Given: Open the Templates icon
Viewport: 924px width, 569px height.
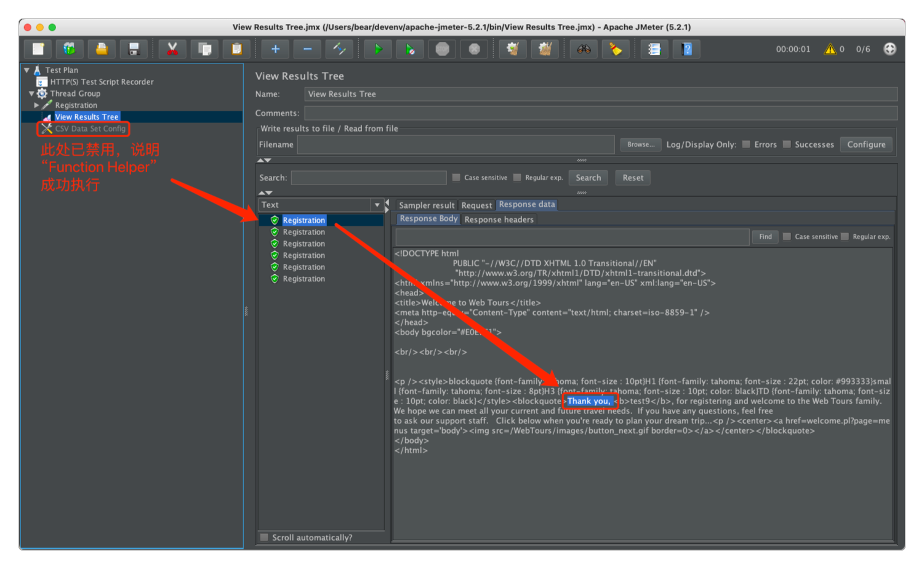Looking at the screenshot, I should pos(70,49).
